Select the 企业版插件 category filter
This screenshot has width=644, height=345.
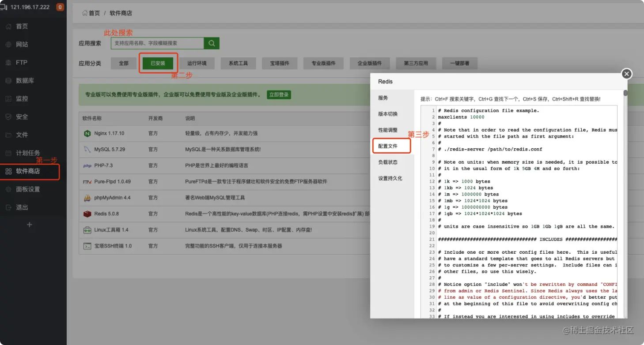click(370, 64)
